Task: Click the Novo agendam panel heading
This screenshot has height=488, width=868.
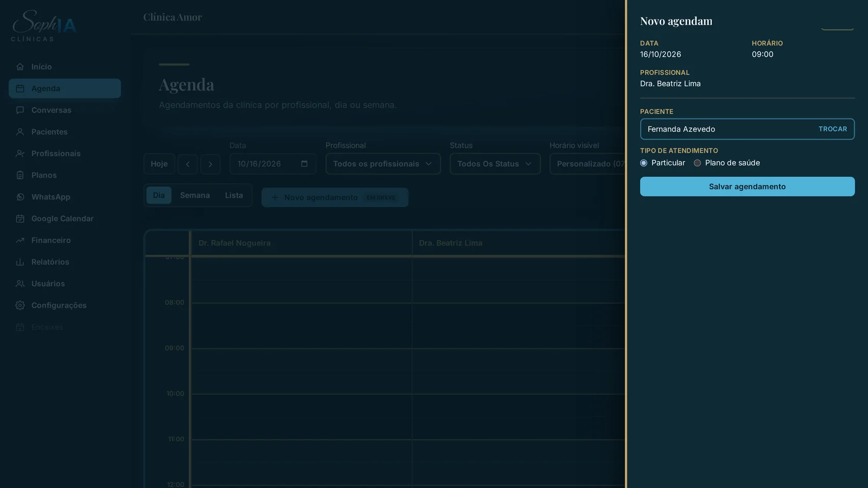Action: point(677,21)
